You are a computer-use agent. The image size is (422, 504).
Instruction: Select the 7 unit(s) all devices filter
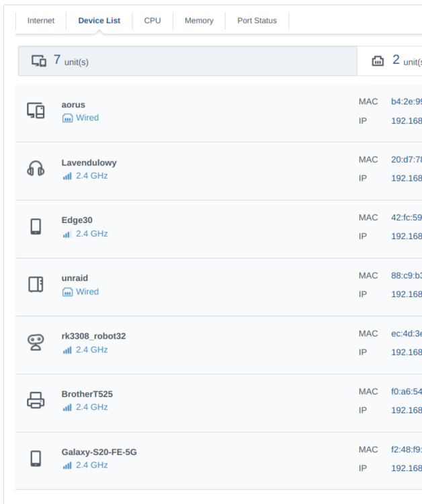(x=187, y=61)
